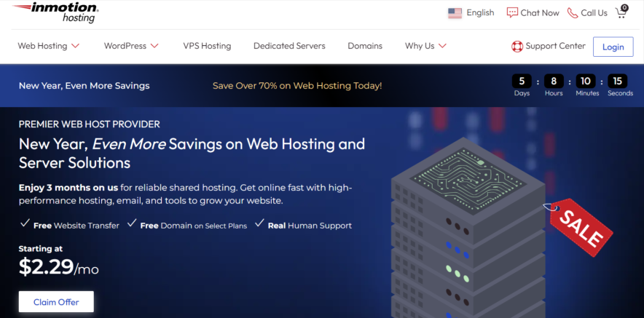Open the Dedicated Servers menu item
Screen dimensions: 644x318
[x=289, y=46]
